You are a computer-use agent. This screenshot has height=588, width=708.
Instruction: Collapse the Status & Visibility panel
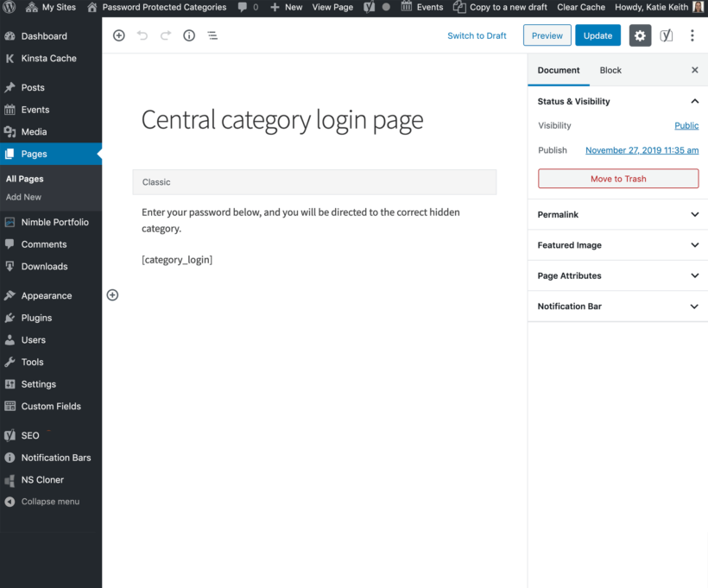coord(694,101)
